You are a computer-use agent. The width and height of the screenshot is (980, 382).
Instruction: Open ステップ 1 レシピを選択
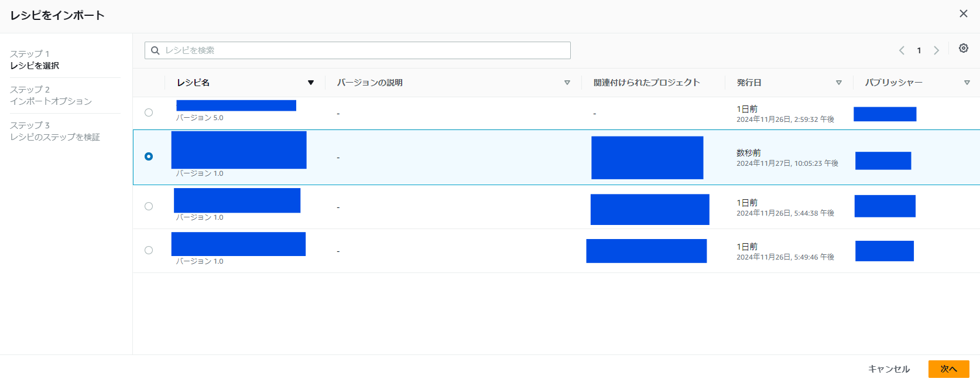[x=35, y=60]
